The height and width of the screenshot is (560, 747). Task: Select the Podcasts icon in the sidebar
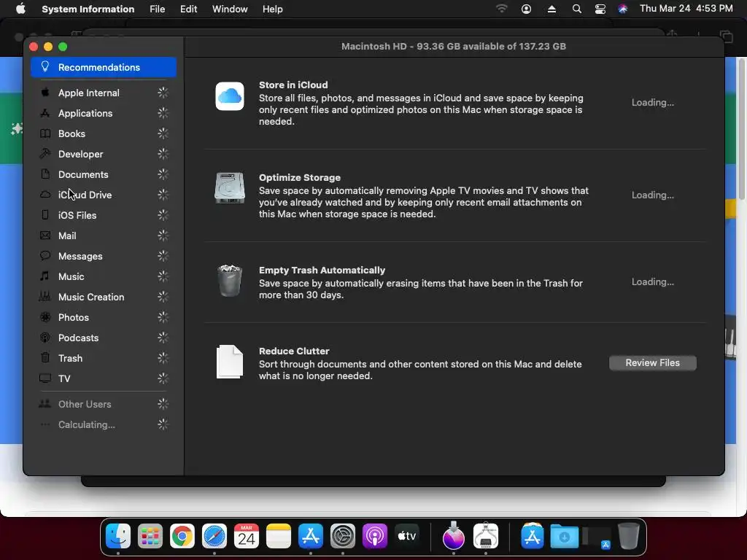(x=45, y=338)
